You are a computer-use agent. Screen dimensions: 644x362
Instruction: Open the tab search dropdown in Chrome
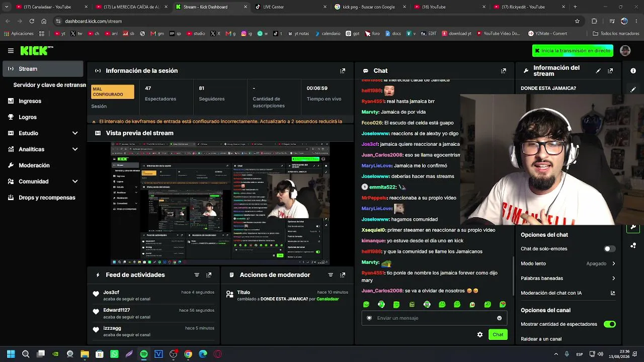[x=6, y=7]
